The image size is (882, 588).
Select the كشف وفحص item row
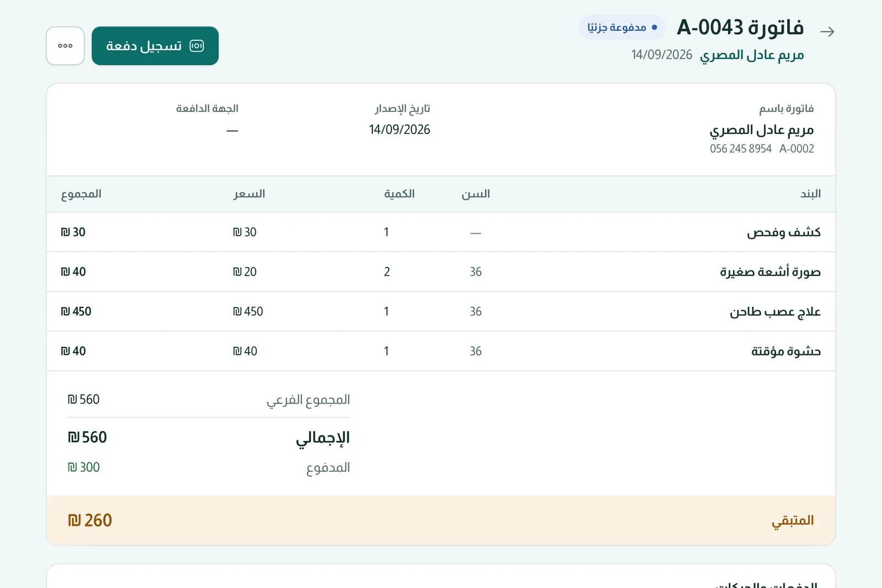441,232
